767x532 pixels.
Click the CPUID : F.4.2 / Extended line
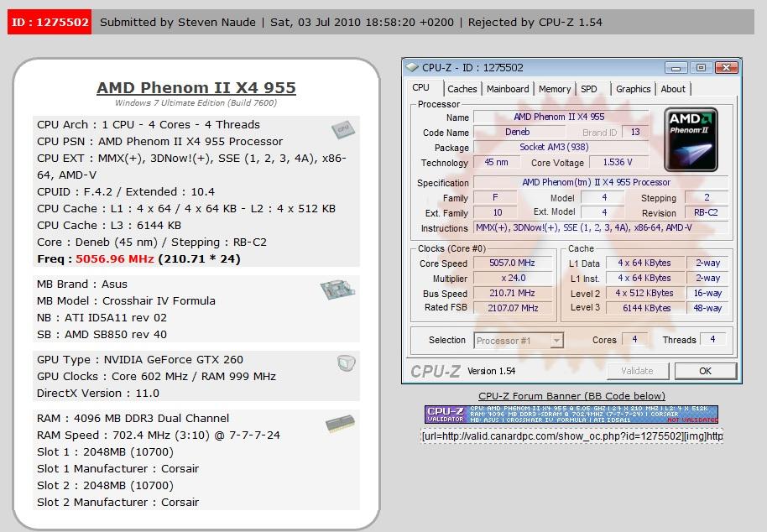pos(126,191)
